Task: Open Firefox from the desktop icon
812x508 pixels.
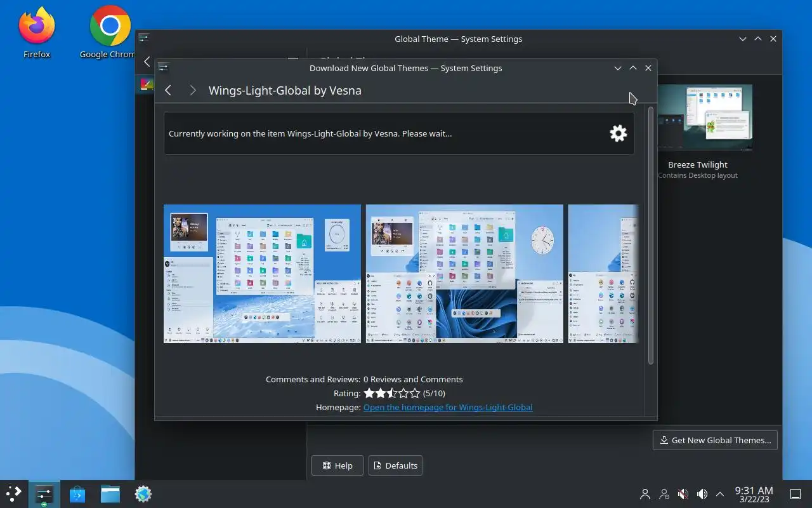Action: pos(36,33)
